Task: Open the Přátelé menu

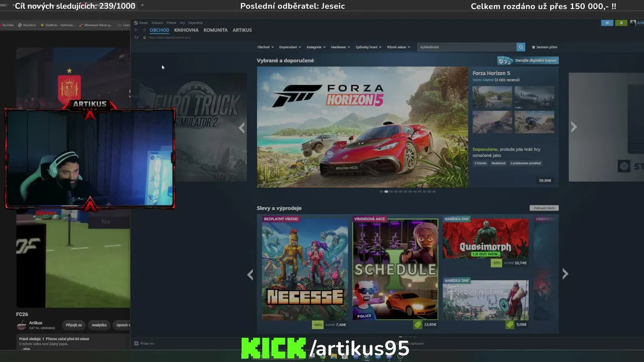Action: [x=172, y=23]
